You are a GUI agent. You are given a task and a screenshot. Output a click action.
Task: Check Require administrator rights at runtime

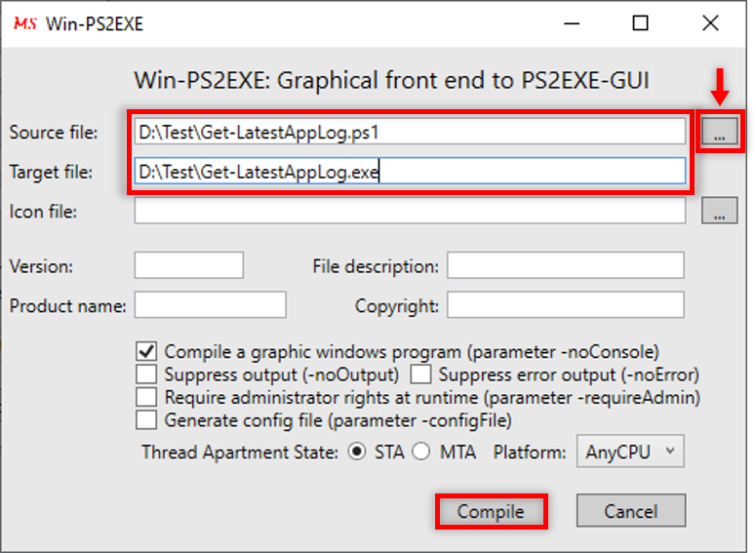(x=146, y=397)
